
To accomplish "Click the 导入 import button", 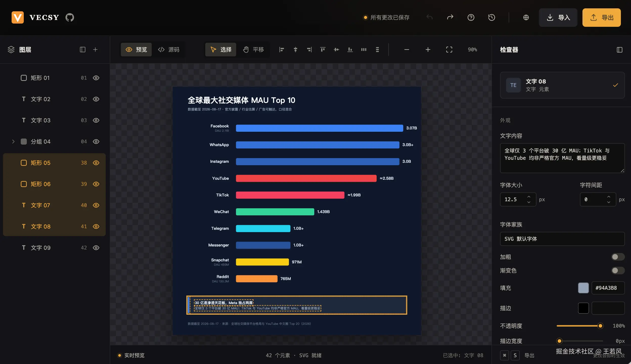I will pos(558,17).
